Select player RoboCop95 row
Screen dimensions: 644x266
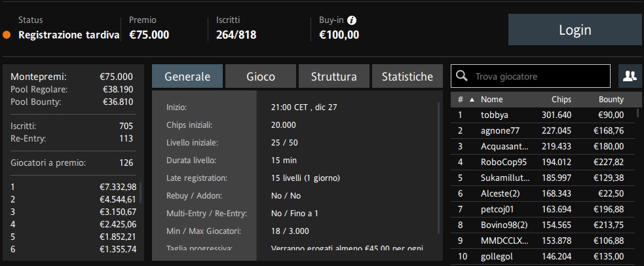pos(543,162)
